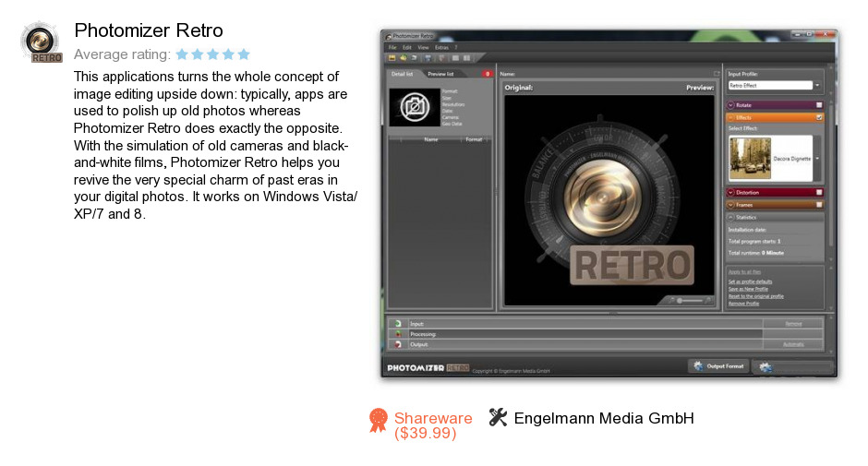The height and width of the screenshot is (466, 868).
Task: Click the Retro Effect profile field
Action: (x=770, y=85)
